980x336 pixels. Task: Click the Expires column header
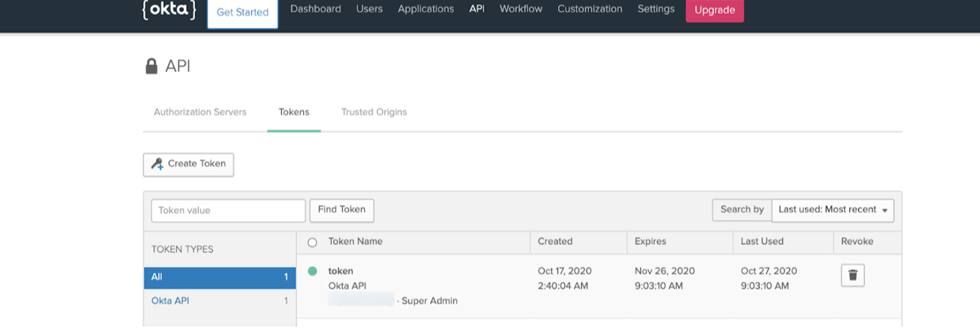651,242
